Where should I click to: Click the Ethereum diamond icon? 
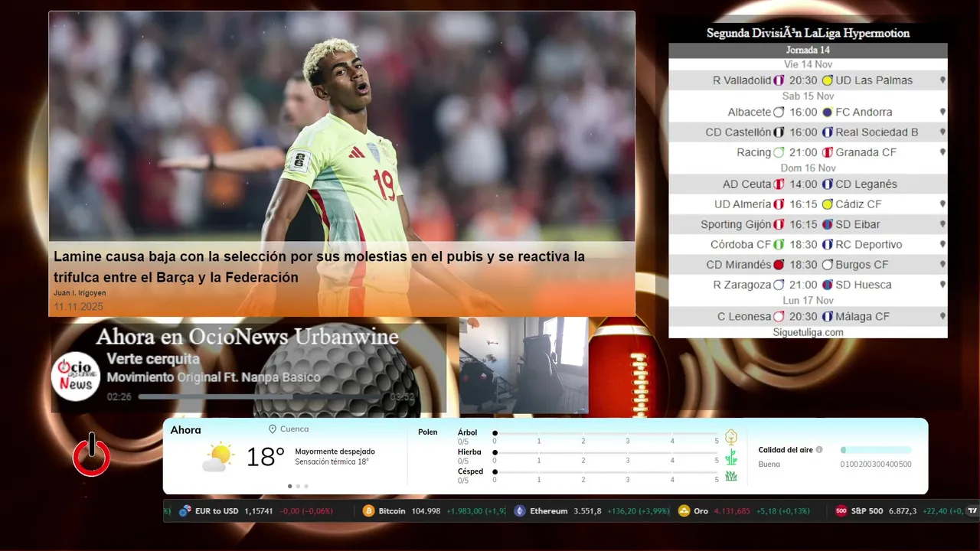(520, 511)
